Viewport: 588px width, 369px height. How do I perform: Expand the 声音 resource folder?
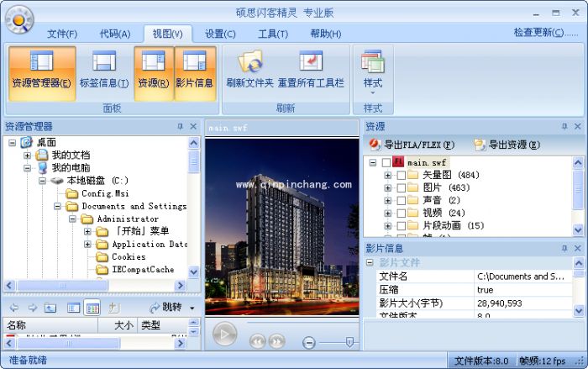[388, 201]
